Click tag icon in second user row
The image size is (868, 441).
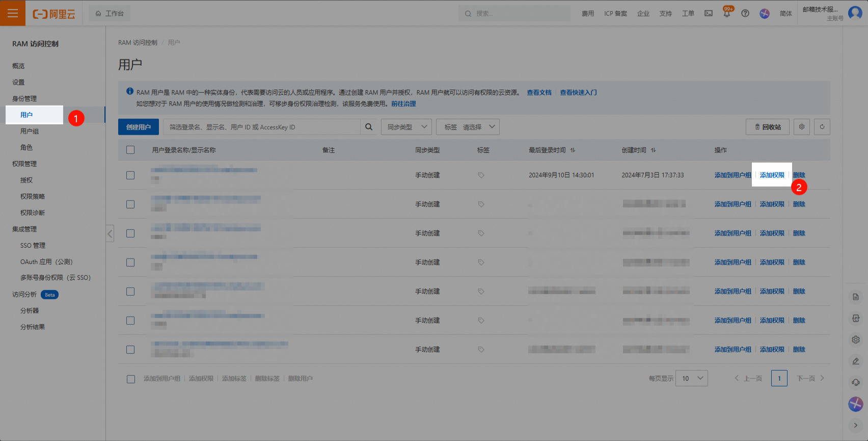pyautogui.click(x=481, y=204)
